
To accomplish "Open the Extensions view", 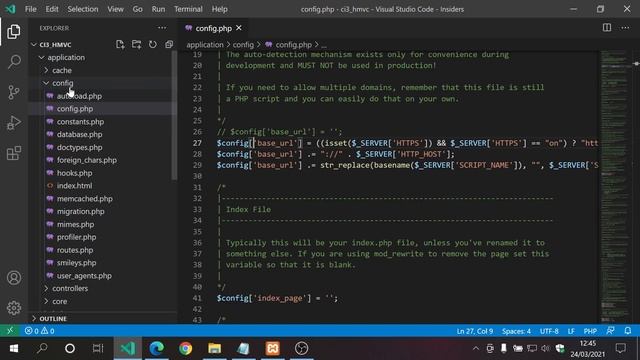I will (x=13, y=153).
